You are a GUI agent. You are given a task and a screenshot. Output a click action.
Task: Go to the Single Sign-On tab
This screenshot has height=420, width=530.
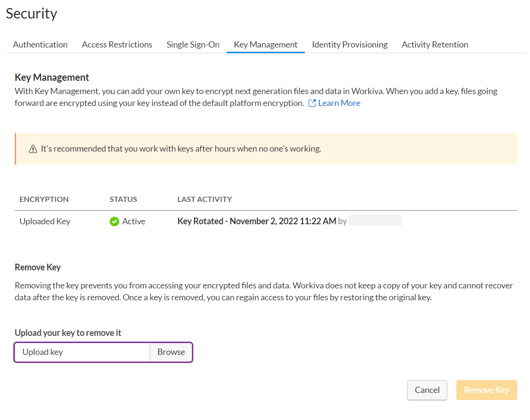[193, 45]
